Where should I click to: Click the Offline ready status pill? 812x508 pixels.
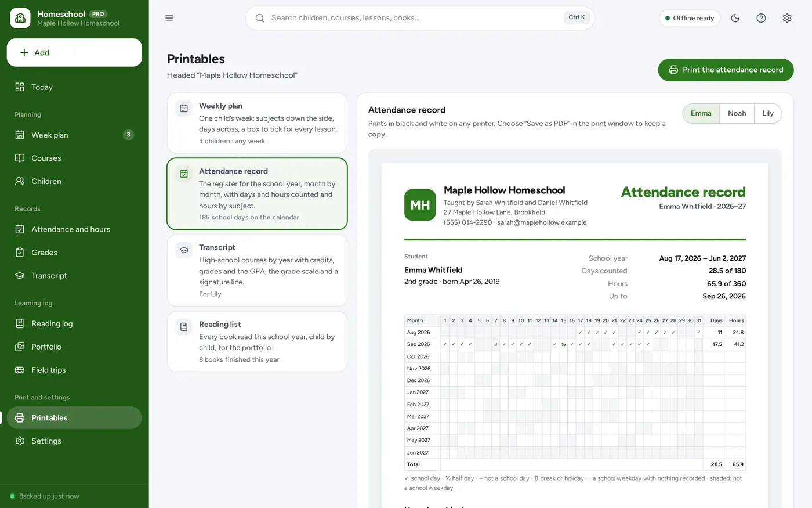point(690,18)
